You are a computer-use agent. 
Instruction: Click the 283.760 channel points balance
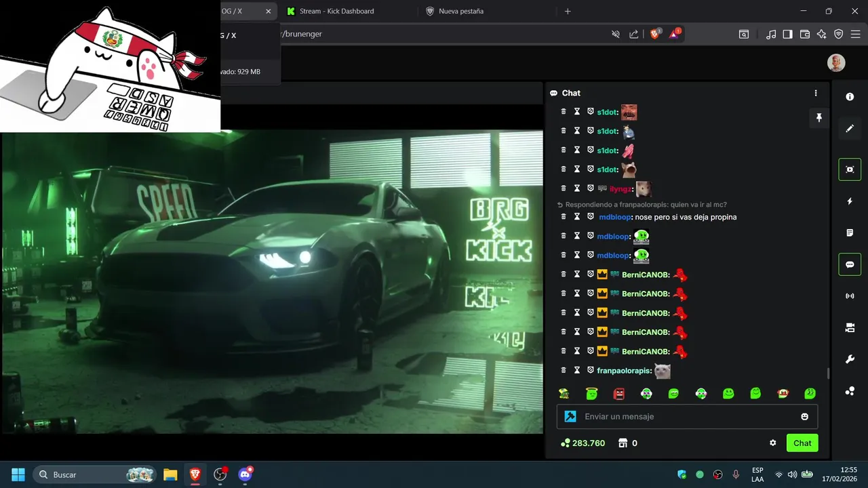point(583,443)
